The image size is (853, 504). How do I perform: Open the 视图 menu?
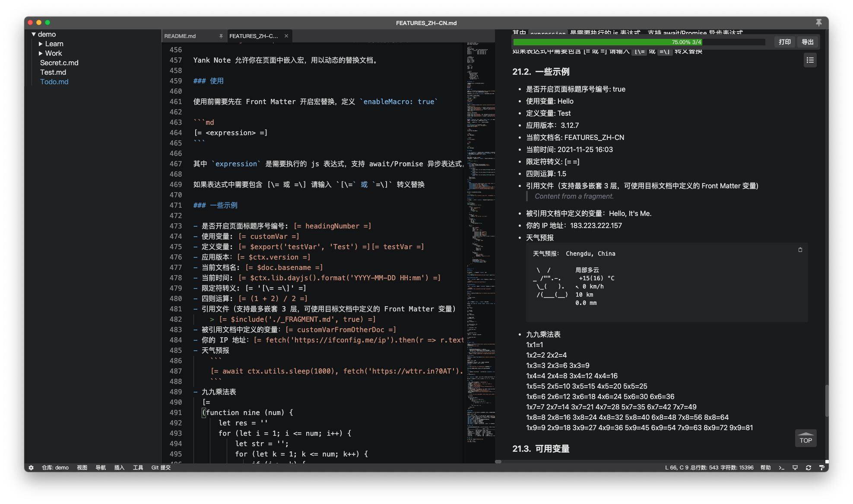[82, 467]
